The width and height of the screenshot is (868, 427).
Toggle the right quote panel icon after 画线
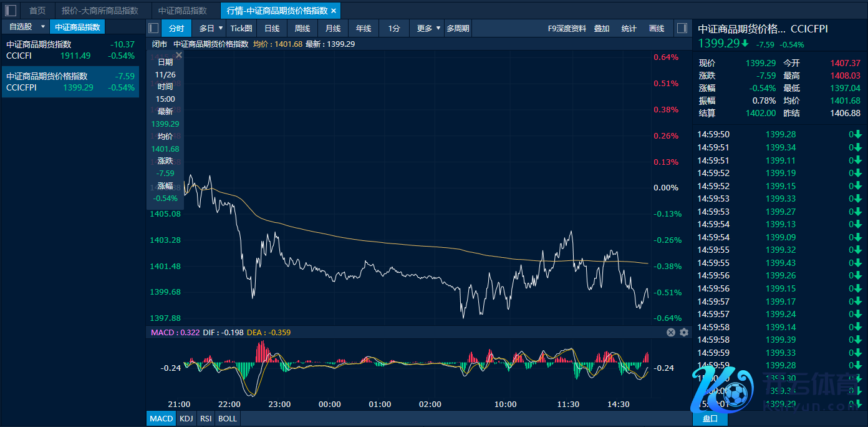pyautogui.click(x=682, y=28)
